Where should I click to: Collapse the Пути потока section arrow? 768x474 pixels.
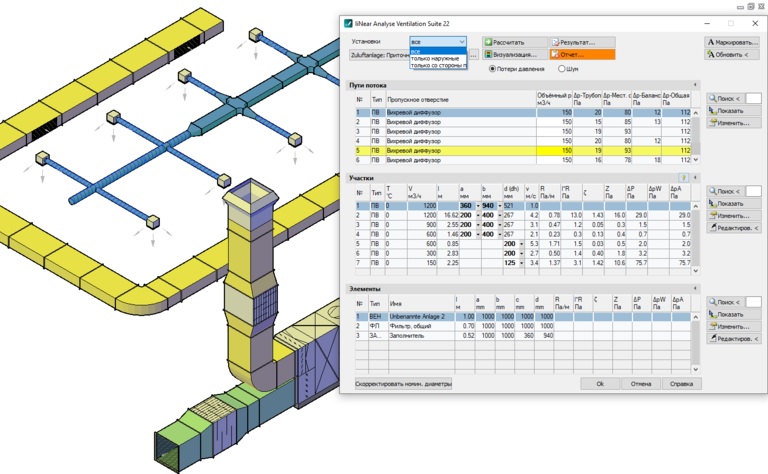695,86
